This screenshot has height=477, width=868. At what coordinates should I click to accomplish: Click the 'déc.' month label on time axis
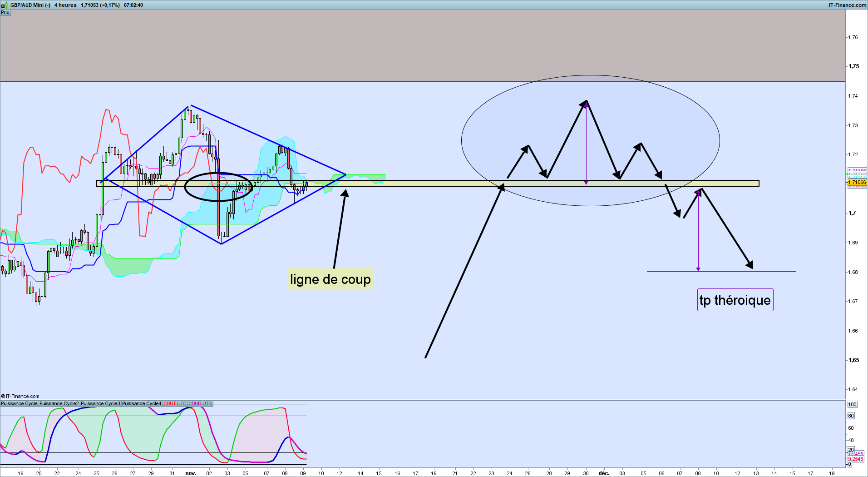point(604,473)
